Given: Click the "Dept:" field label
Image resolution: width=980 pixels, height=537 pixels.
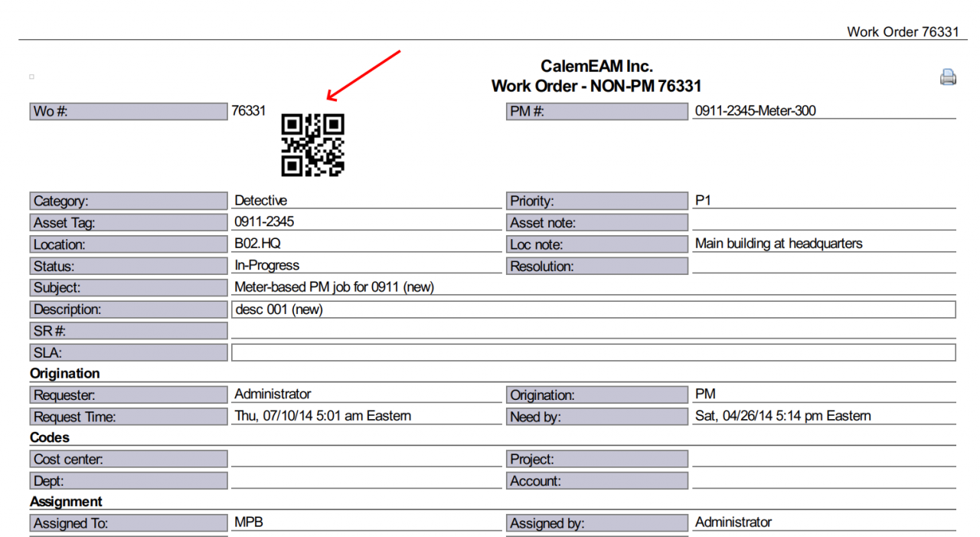Looking at the screenshot, I should (129, 481).
